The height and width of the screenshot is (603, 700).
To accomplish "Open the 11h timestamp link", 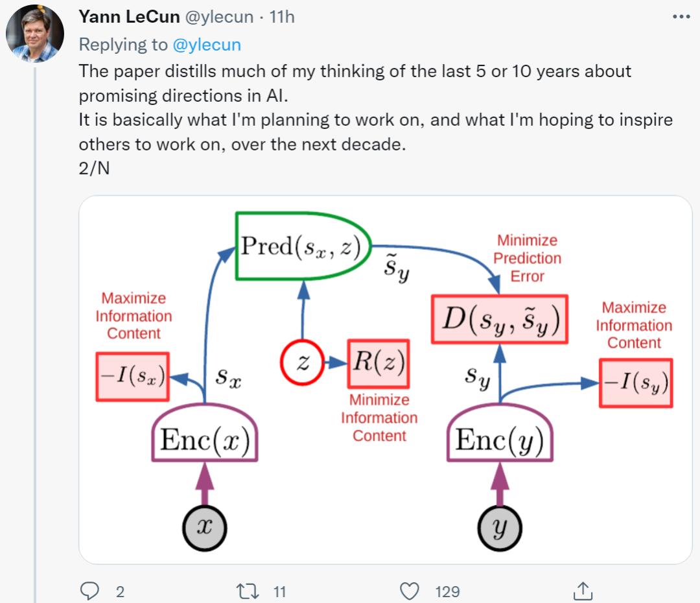I will [x=282, y=17].
